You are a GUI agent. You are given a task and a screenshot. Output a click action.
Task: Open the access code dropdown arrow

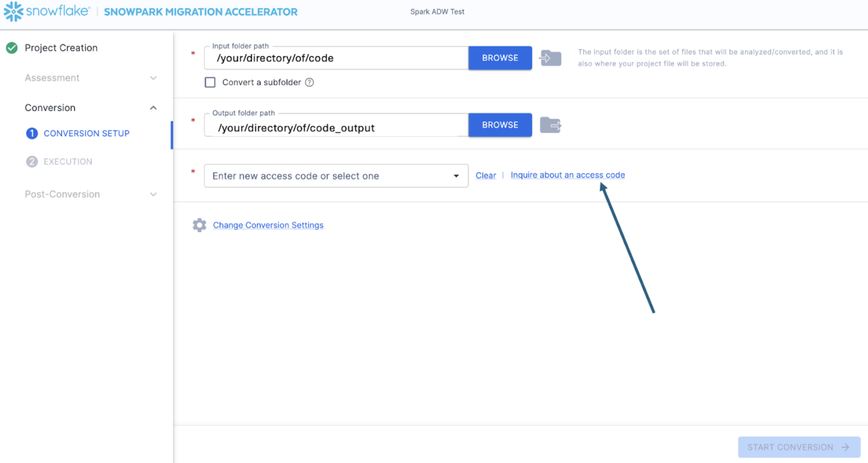point(456,176)
